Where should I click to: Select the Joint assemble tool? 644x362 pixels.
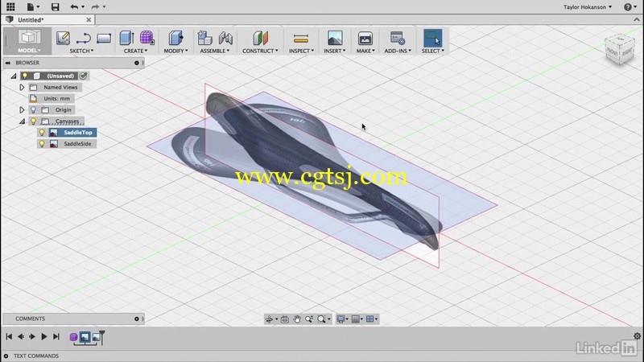pos(225,38)
